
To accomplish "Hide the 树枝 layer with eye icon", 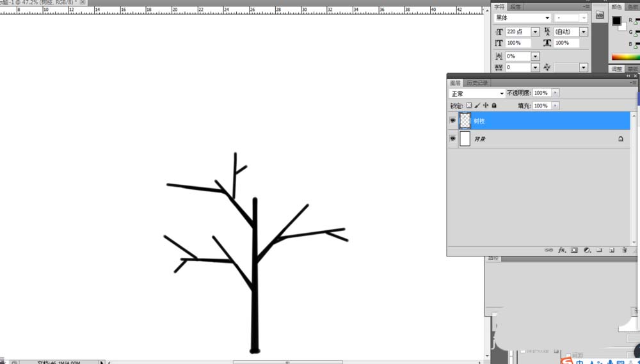I will pyautogui.click(x=452, y=120).
